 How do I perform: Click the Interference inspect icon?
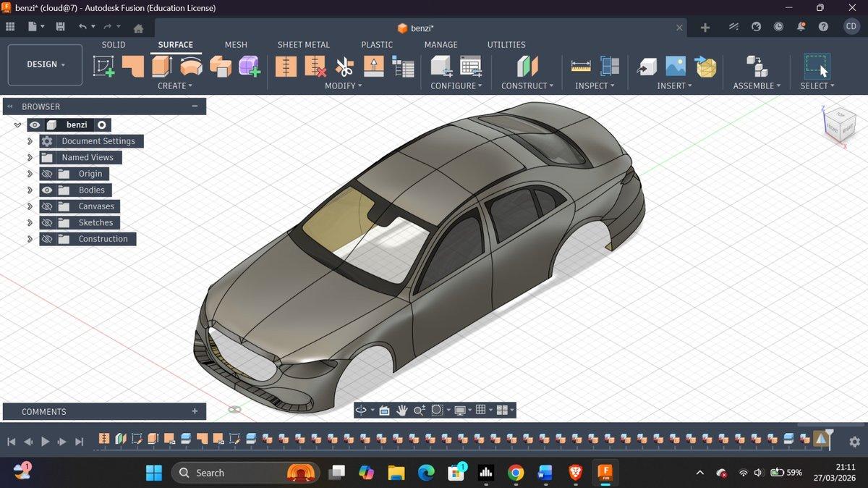[x=610, y=67]
